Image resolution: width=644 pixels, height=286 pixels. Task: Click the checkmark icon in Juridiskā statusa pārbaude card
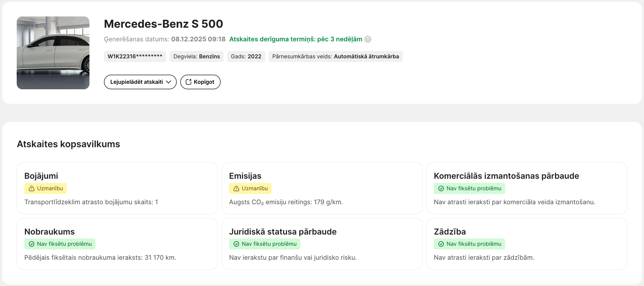click(x=236, y=244)
